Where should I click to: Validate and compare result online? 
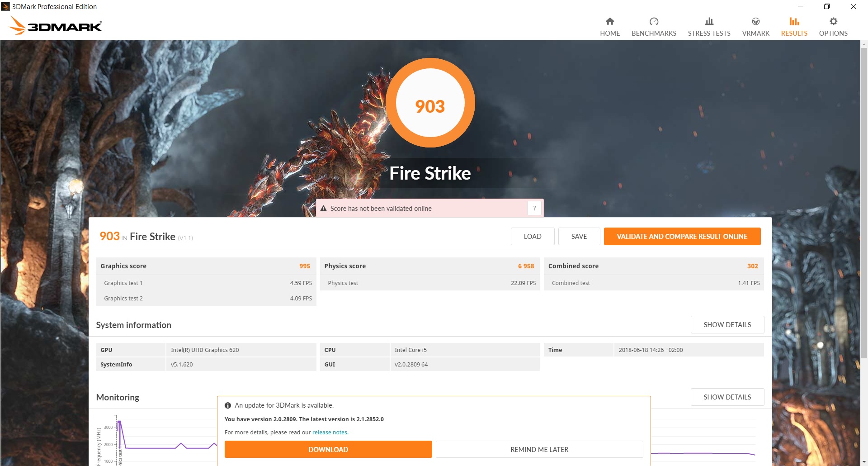click(x=682, y=237)
